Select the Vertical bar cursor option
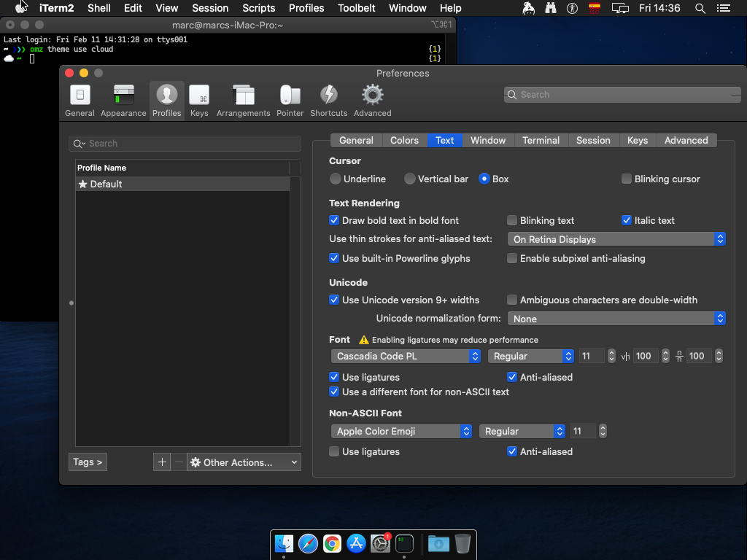This screenshot has height=560, width=747. 410,179
